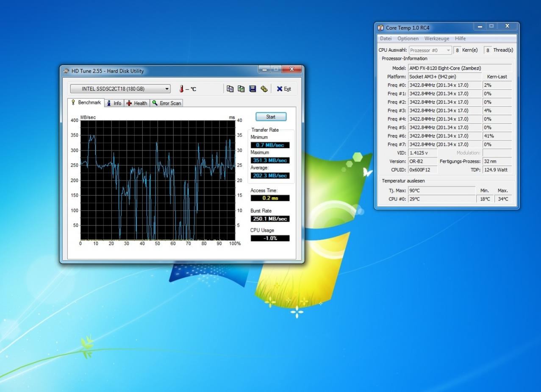
Task: Click the Burst Rate value 250.1 MB/sec
Action: 270,219
